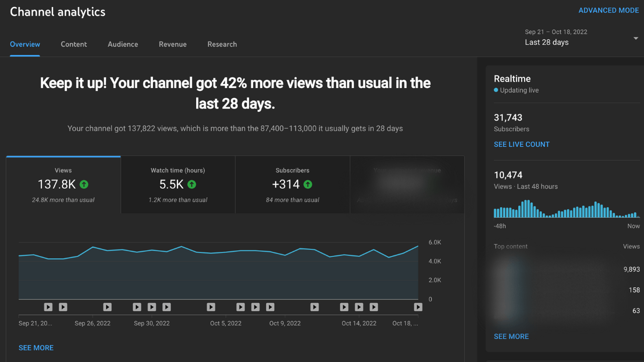Go to the Revenue tab
The image size is (644, 362).
[173, 44]
